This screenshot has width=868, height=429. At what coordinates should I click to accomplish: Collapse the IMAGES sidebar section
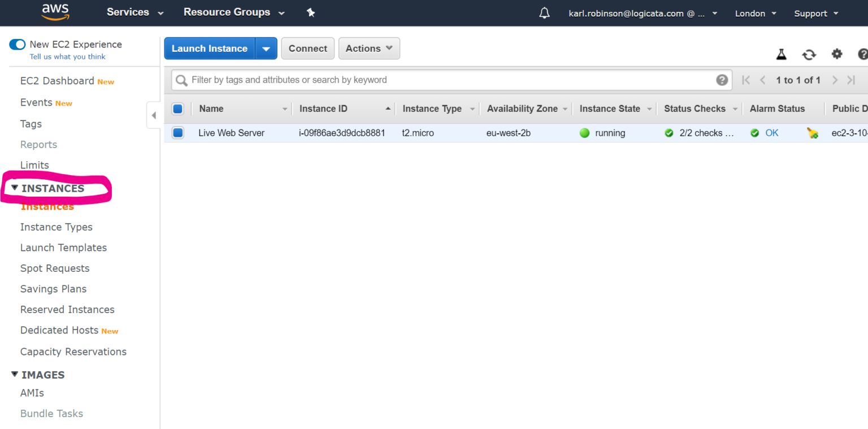(15, 374)
